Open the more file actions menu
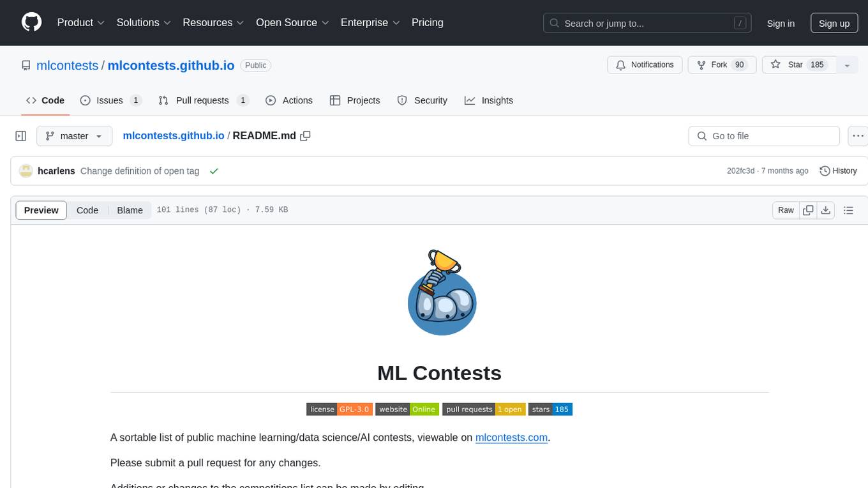868x488 pixels. pyautogui.click(x=858, y=136)
